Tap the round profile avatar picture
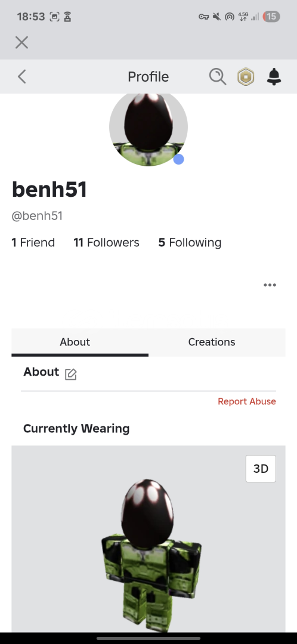The width and height of the screenshot is (297, 644). pyautogui.click(x=148, y=129)
